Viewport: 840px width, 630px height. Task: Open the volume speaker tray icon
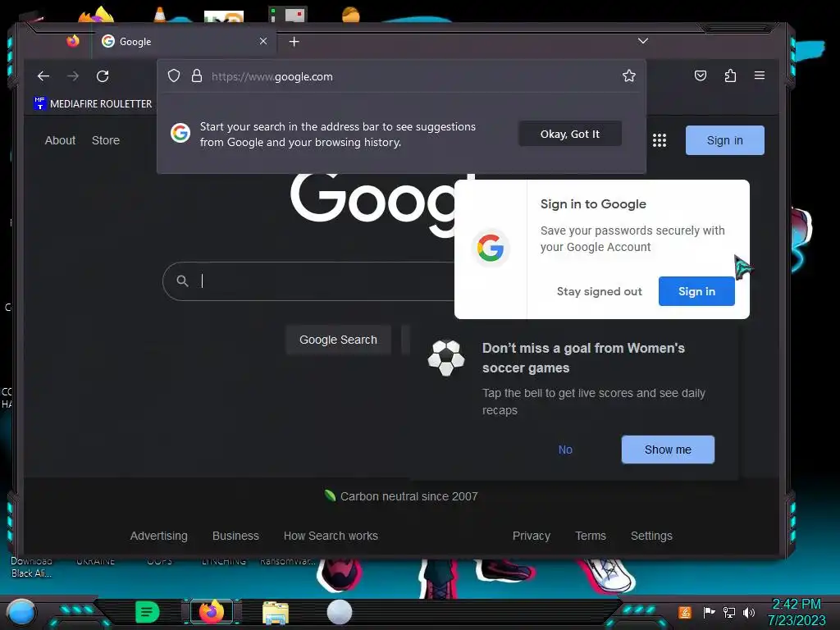click(749, 612)
